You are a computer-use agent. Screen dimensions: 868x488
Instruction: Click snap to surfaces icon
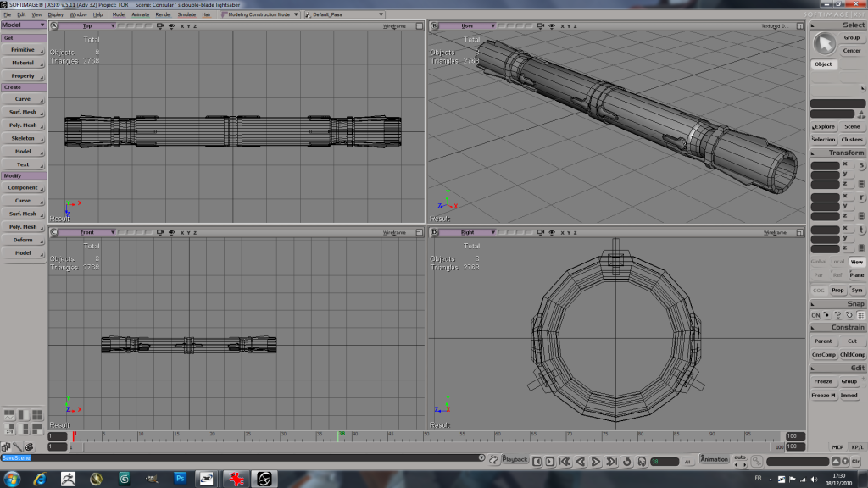pos(849,315)
